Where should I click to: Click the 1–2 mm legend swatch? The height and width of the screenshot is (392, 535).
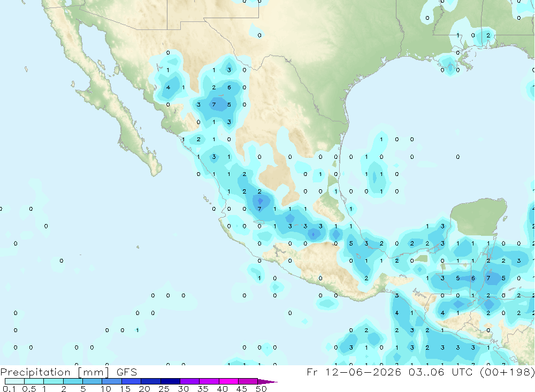click(53, 381)
